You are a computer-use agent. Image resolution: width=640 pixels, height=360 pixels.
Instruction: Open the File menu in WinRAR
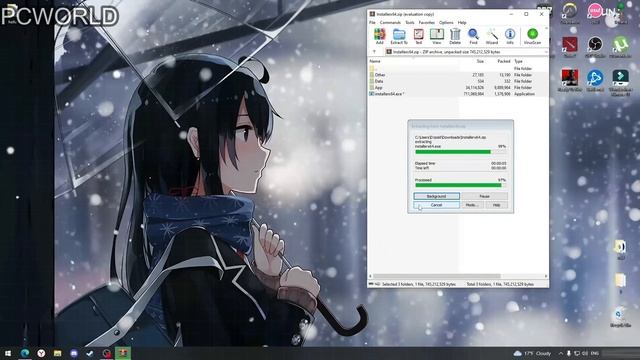(x=372, y=22)
